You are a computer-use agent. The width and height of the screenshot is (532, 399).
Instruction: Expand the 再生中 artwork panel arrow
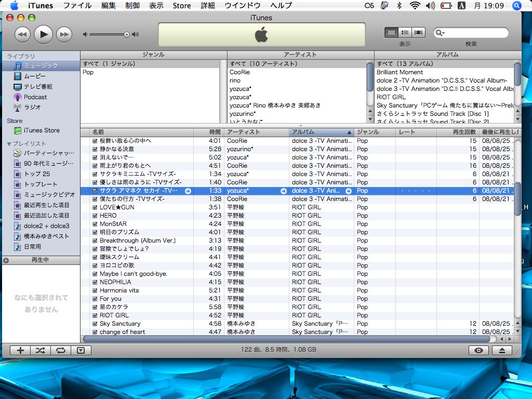[6, 260]
